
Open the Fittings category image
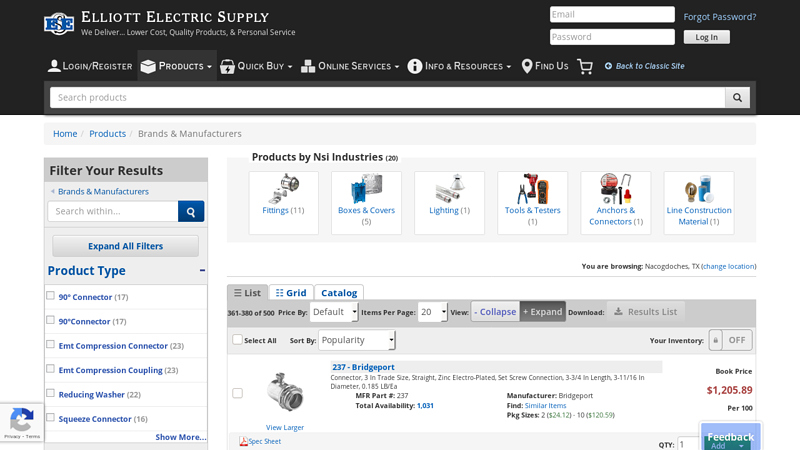[284, 189]
